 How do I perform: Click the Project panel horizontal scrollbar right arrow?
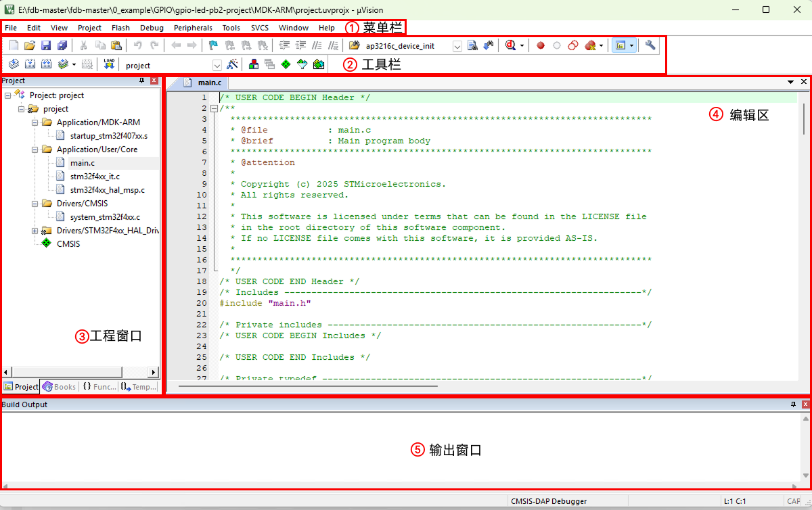154,372
